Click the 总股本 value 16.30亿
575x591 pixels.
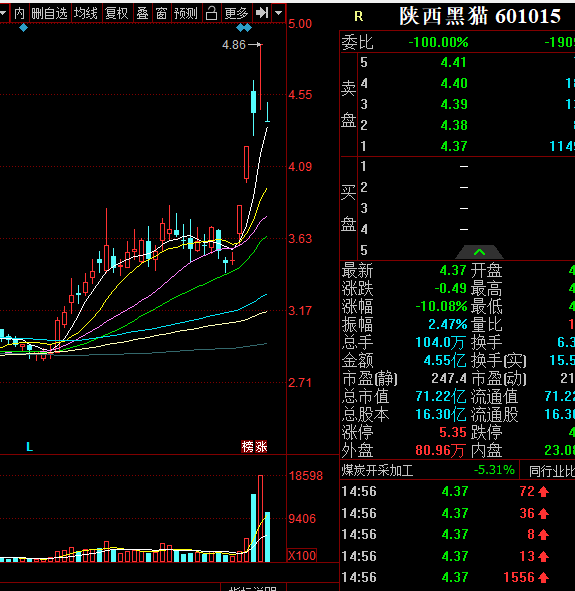pos(440,414)
